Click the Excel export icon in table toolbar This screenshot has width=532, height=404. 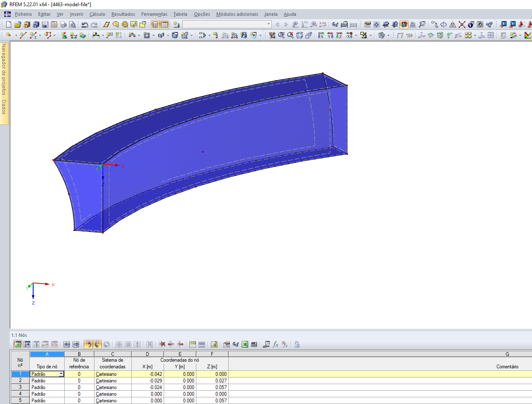245,344
